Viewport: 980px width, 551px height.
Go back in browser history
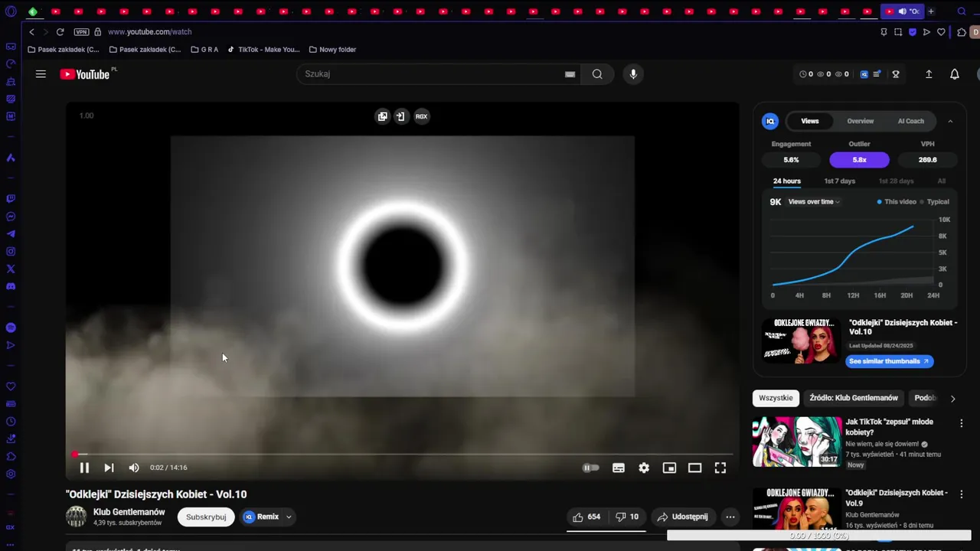coord(31,32)
